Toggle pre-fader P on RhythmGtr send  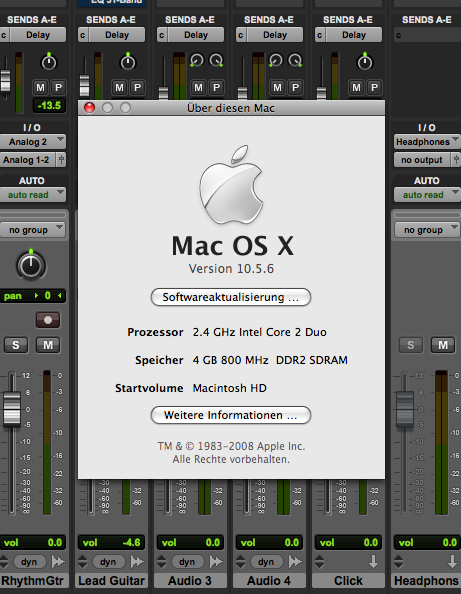(x=58, y=88)
